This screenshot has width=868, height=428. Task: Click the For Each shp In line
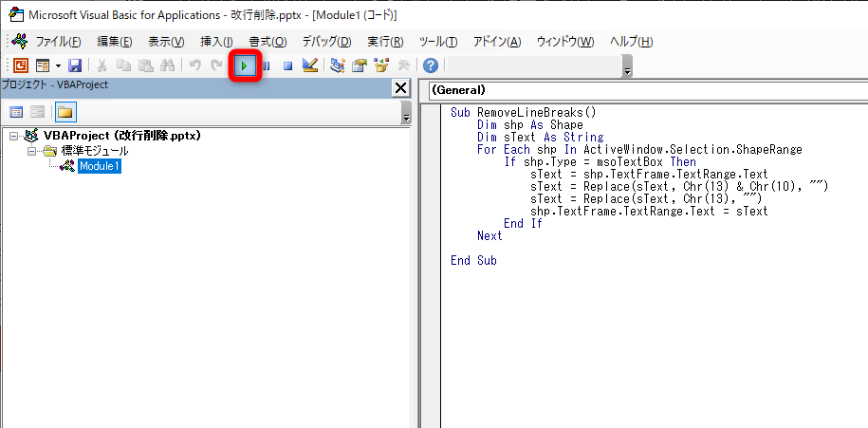tap(639, 150)
